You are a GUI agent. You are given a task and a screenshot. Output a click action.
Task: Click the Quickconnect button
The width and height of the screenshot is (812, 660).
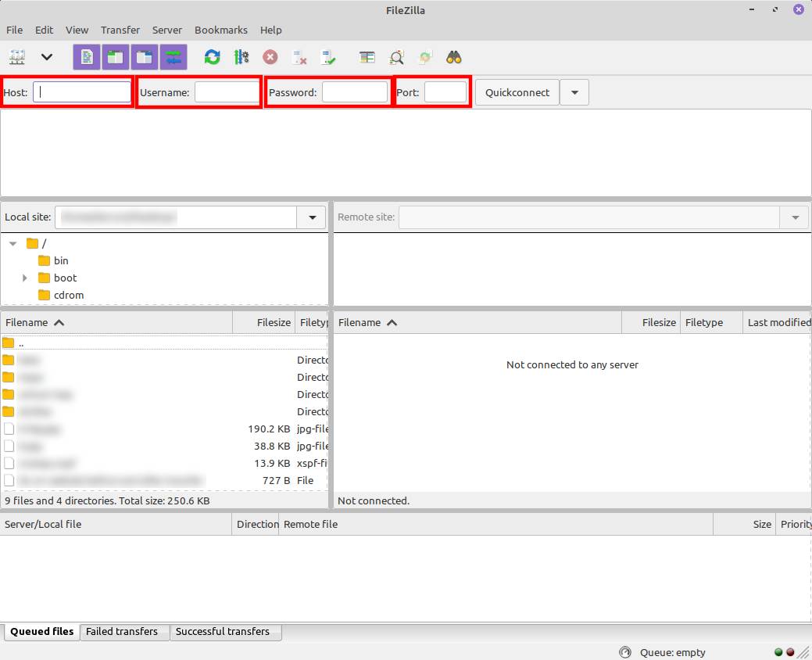click(517, 92)
